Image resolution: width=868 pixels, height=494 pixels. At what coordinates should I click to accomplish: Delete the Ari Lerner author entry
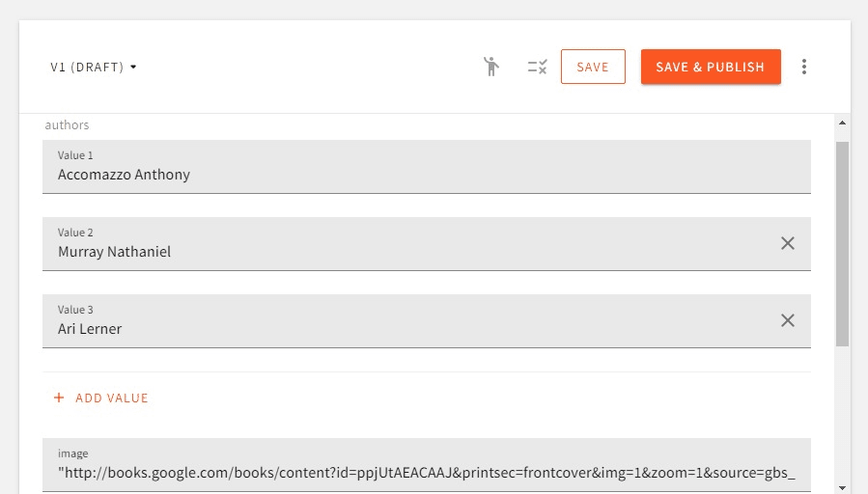click(x=788, y=320)
